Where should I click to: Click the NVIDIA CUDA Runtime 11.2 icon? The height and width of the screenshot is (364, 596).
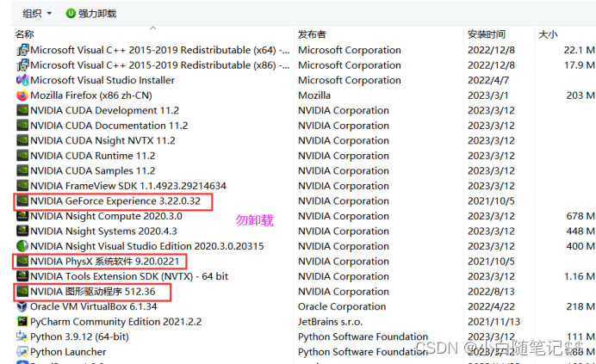[x=22, y=156]
